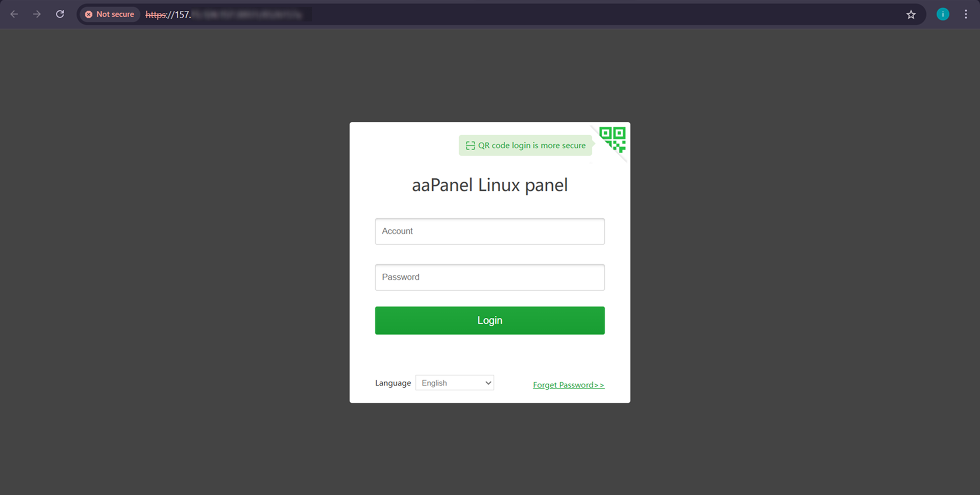Click inside the Account input field
The height and width of the screenshot is (495, 980).
click(x=489, y=231)
